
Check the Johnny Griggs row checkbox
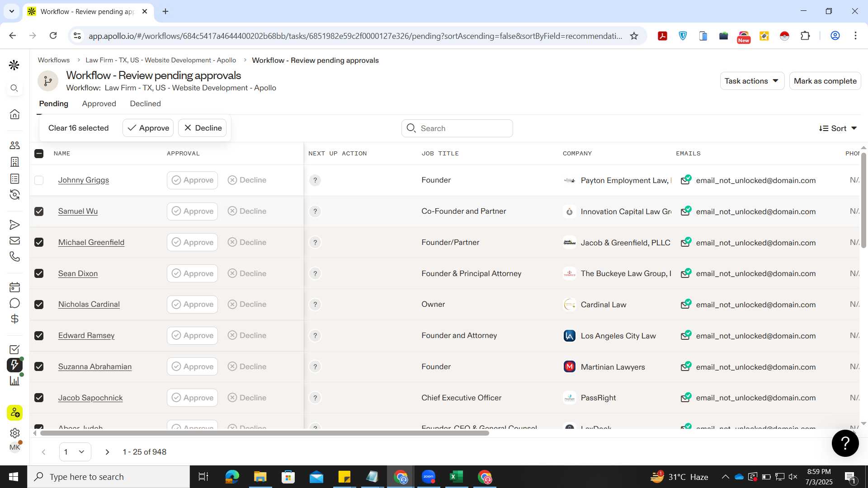coord(39,180)
